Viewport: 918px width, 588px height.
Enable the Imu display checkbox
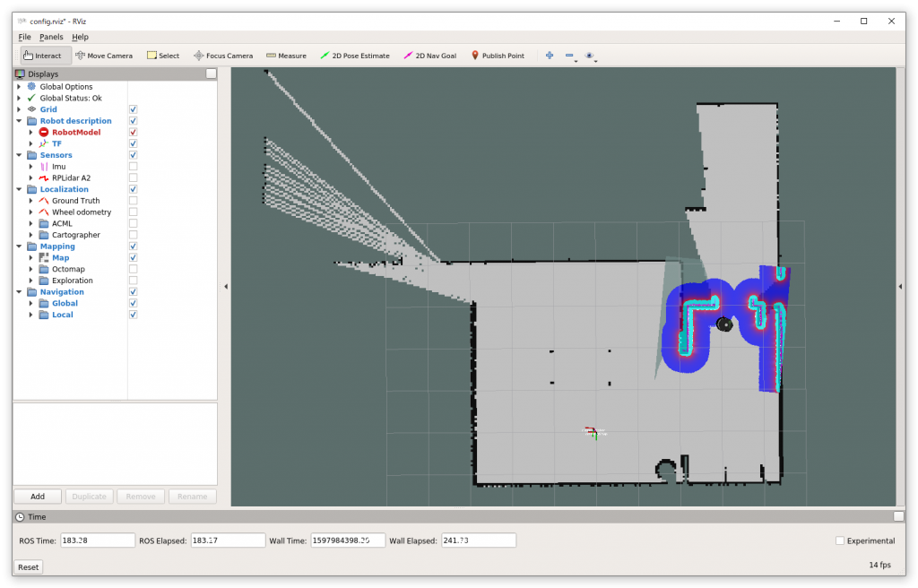point(133,167)
